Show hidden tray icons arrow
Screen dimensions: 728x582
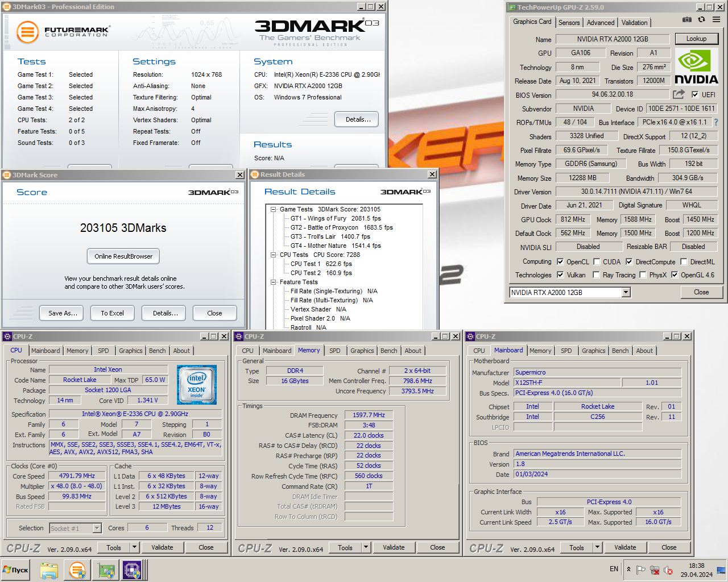[x=628, y=569]
